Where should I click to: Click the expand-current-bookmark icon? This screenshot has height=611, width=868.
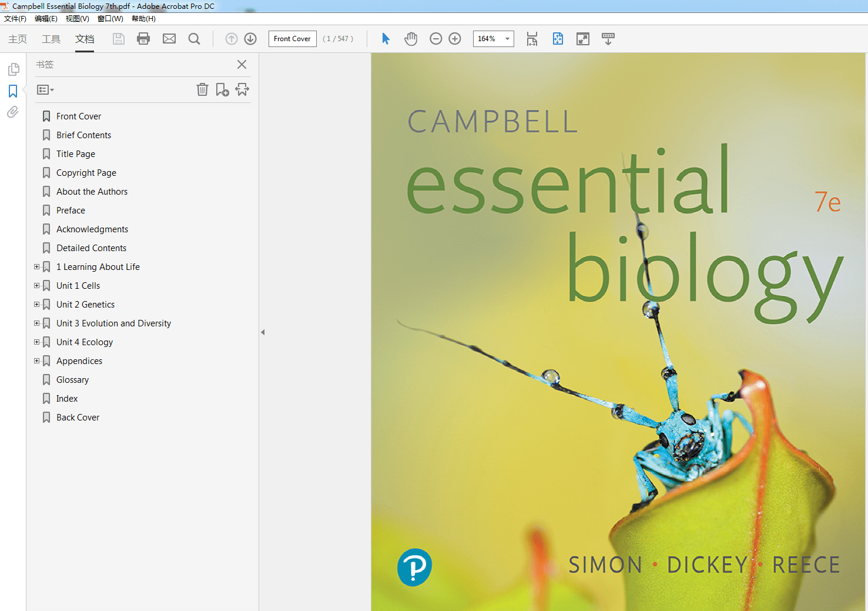(242, 89)
